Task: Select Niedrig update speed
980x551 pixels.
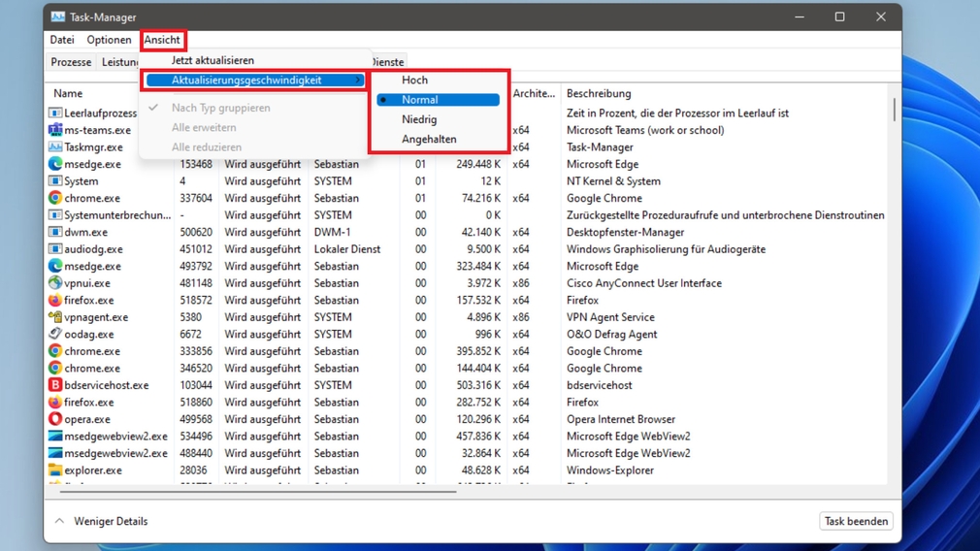Action: 419,119
